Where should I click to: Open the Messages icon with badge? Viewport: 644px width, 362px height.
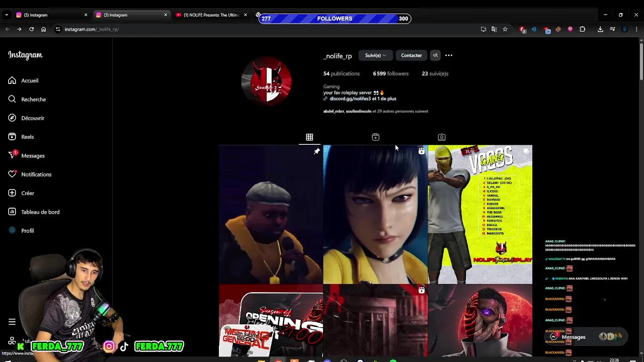coord(12,155)
